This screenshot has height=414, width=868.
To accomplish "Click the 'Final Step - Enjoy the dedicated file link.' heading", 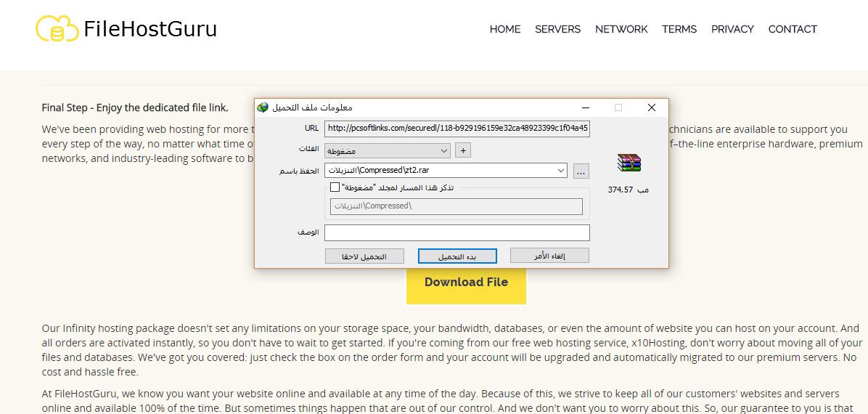I will pyautogui.click(x=135, y=107).
